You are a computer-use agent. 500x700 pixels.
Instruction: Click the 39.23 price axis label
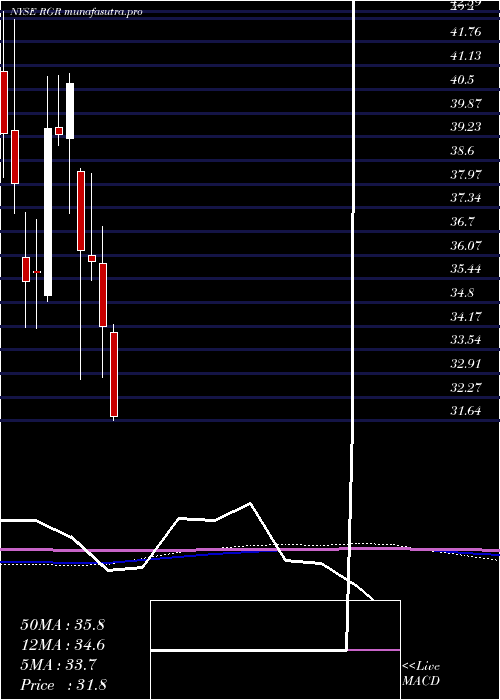tap(466, 127)
